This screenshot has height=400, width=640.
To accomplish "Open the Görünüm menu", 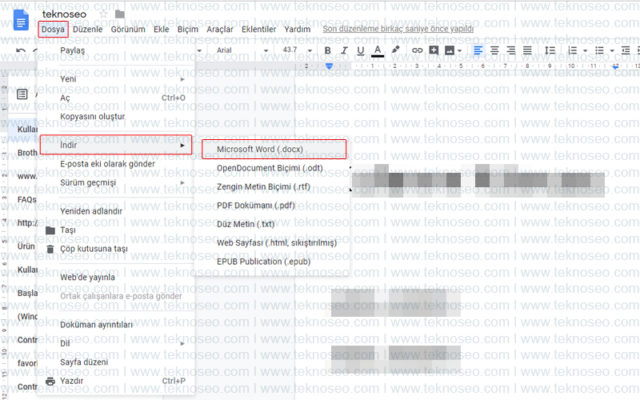I will pos(128,29).
